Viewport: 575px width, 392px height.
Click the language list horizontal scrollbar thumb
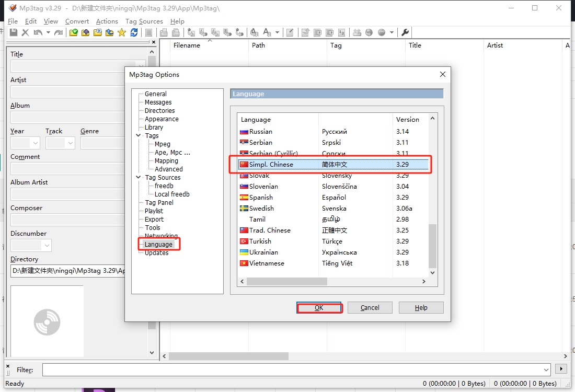click(x=287, y=281)
